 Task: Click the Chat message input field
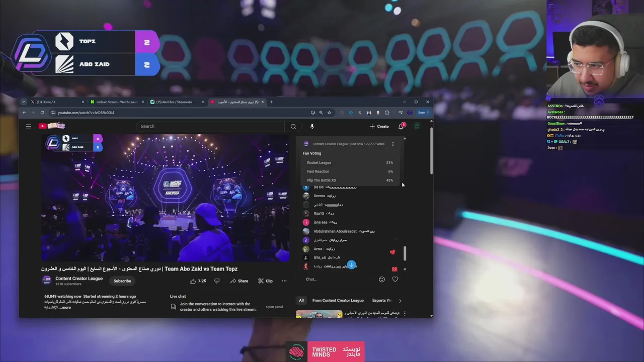tap(340, 279)
